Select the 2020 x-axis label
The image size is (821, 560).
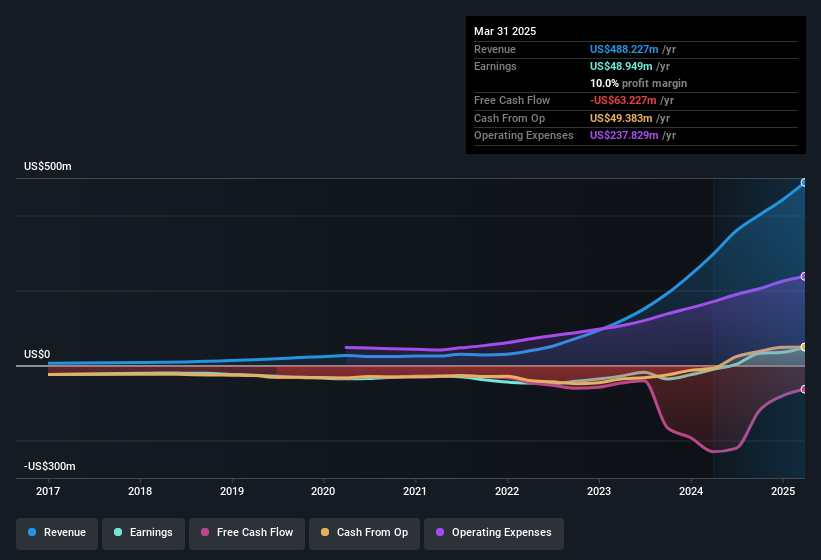(x=323, y=491)
